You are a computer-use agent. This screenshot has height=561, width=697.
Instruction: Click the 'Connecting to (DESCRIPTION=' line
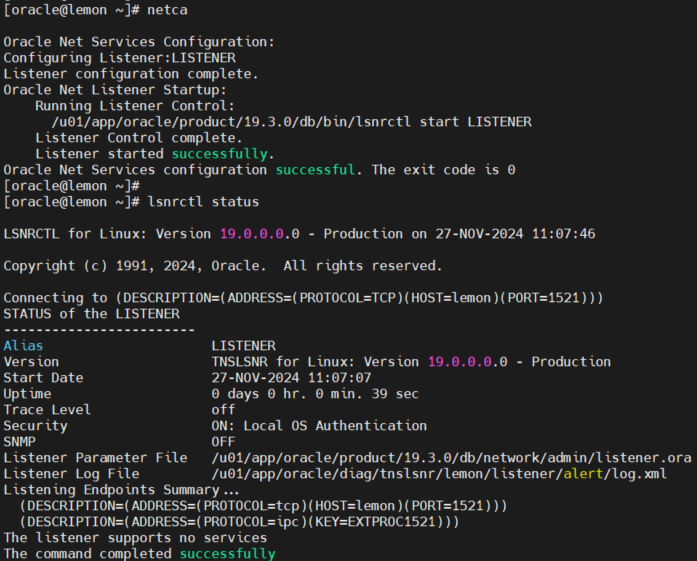click(x=304, y=298)
